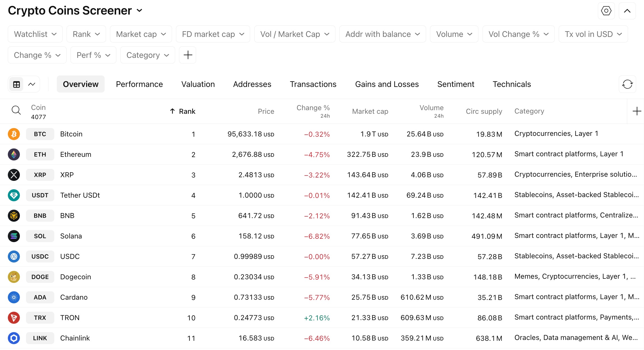Switch to table view mode

click(17, 84)
